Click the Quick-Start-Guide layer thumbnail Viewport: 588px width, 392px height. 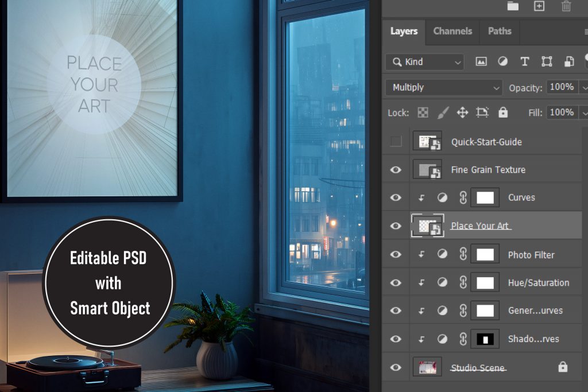pyautogui.click(x=427, y=141)
